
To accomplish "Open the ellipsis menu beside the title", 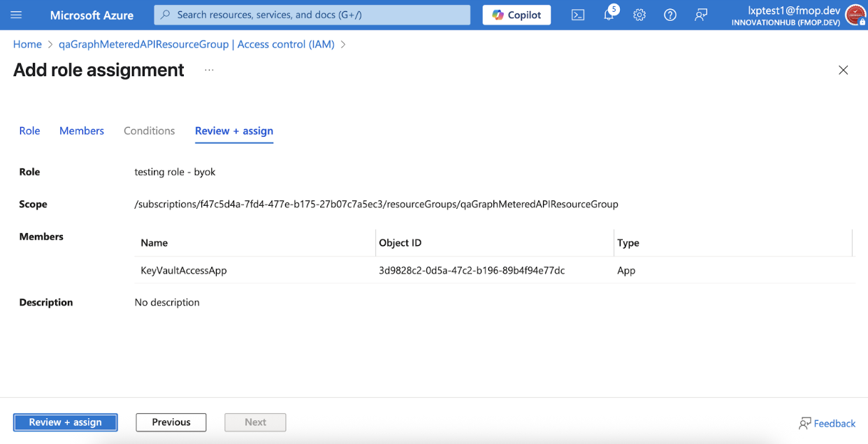I will pyautogui.click(x=209, y=70).
